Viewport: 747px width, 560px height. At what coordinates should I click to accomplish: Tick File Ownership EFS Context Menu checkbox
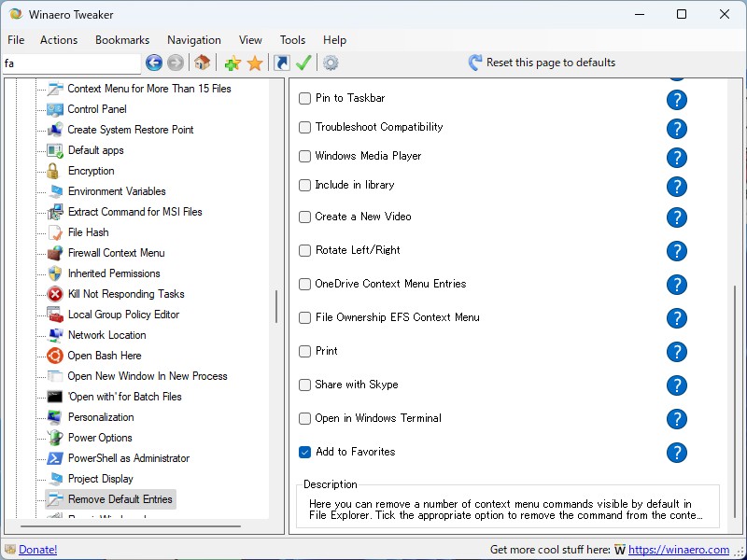pos(304,317)
